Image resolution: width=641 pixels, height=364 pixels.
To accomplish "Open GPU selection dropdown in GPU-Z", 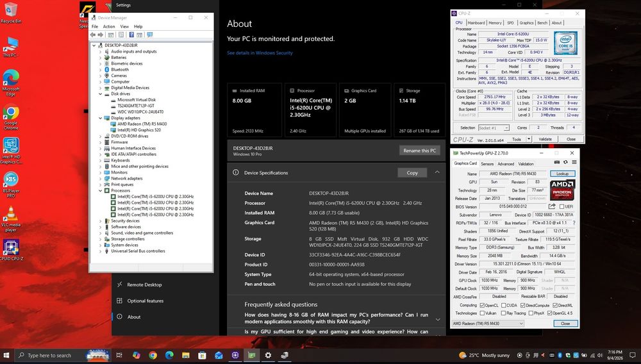I will 488,323.
